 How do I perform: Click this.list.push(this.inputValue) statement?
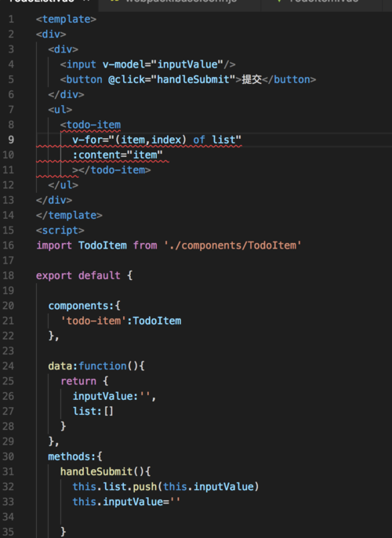pos(165,487)
